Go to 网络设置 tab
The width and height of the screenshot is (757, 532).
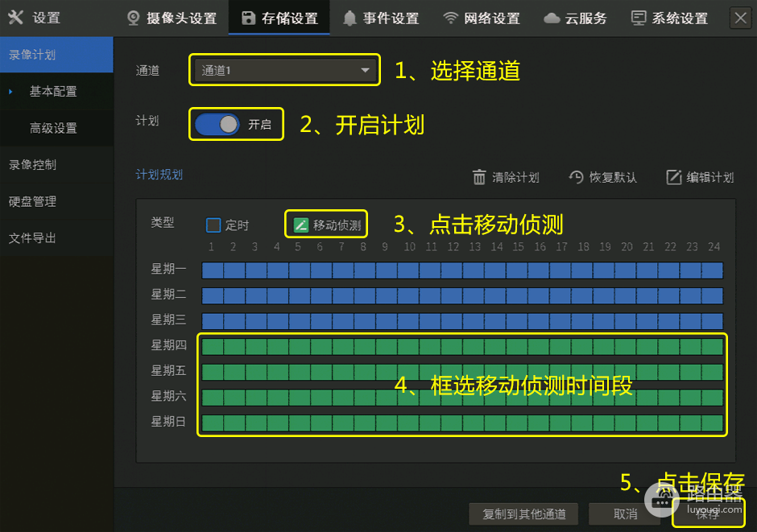(x=482, y=19)
